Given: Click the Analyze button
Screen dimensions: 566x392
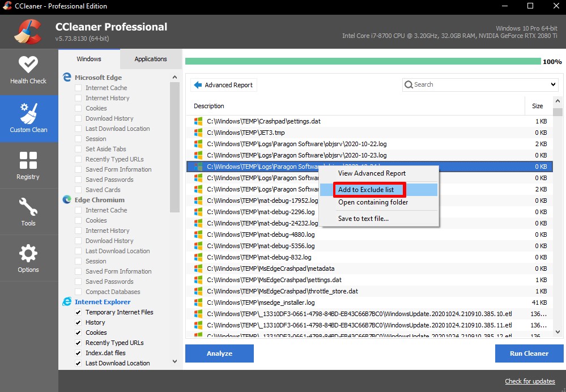Looking at the screenshot, I should click(x=219, y=353).
